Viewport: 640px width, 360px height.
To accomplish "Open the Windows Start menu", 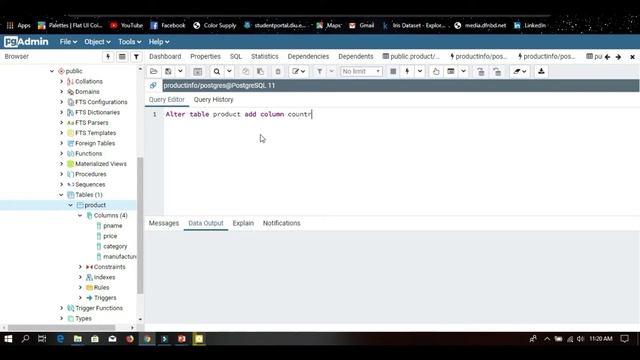I will point(8,339).
